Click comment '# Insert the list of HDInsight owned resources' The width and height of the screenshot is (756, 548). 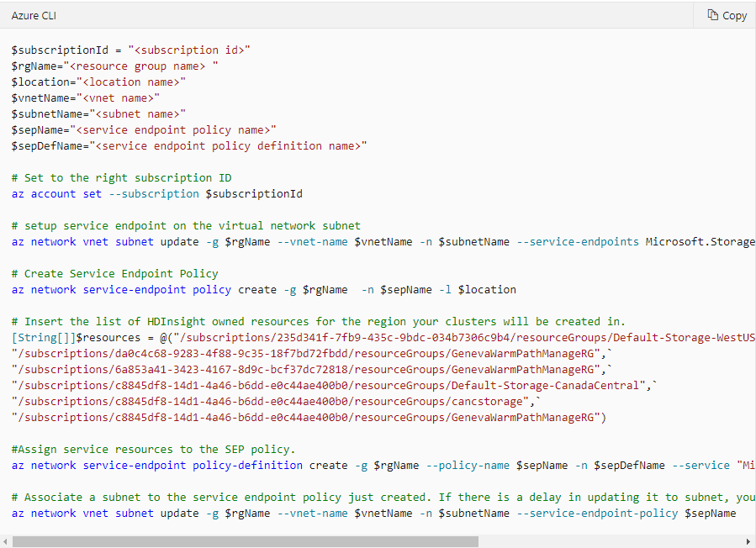[x=318, y=321]
